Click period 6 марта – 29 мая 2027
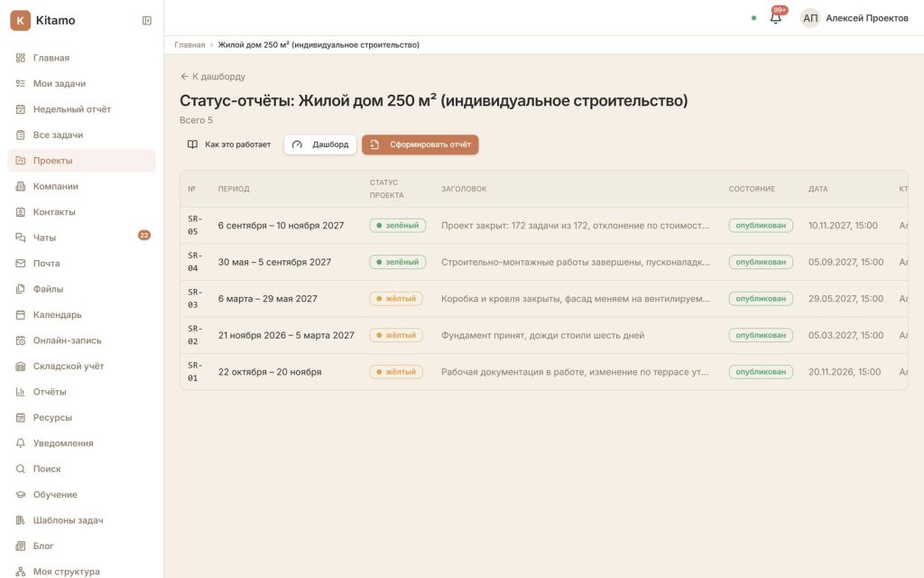The height and width of the screenshot is (578, 924). [267, 298]
